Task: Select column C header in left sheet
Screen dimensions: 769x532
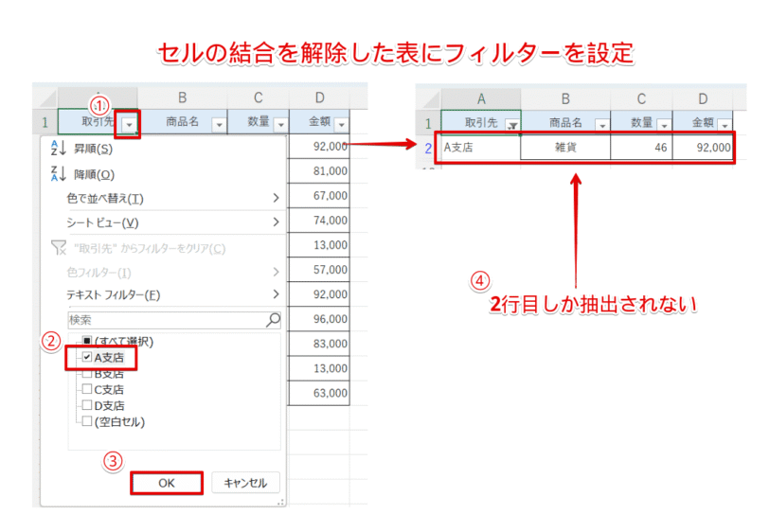Action: tap(259, 98)
